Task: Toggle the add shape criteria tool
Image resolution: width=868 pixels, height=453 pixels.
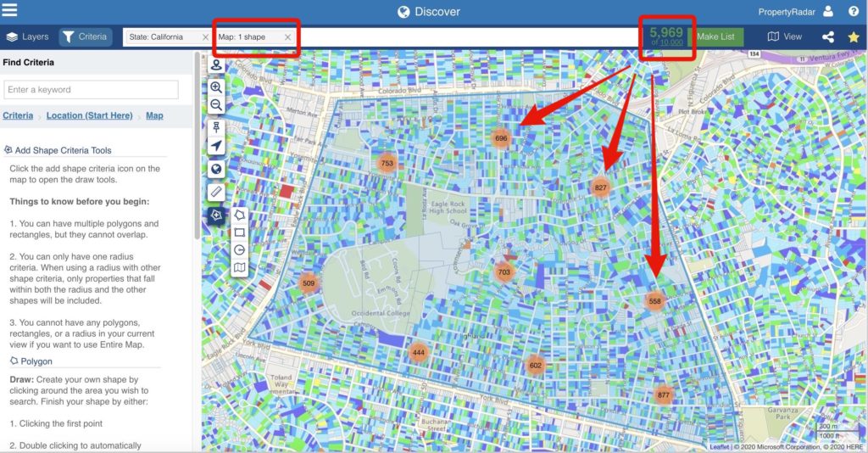Action: point(216,215)
